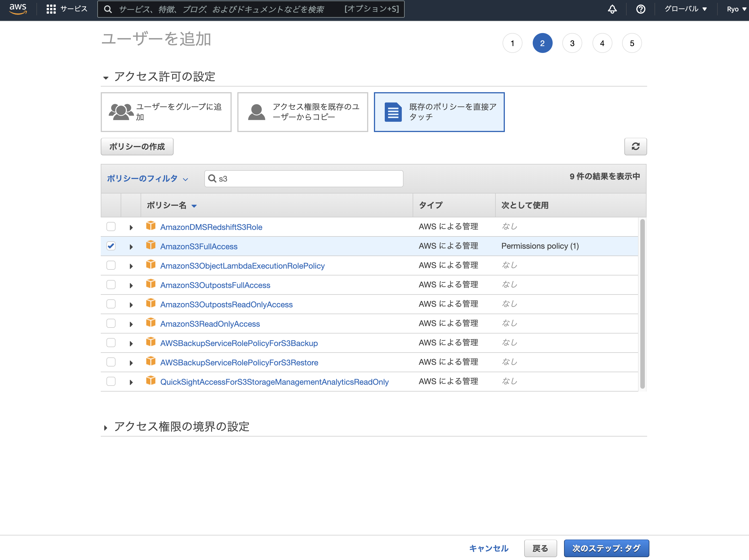The image size is (749, 560).
Task: Click the help question mark icon
Action: click(x=640, y=9)
